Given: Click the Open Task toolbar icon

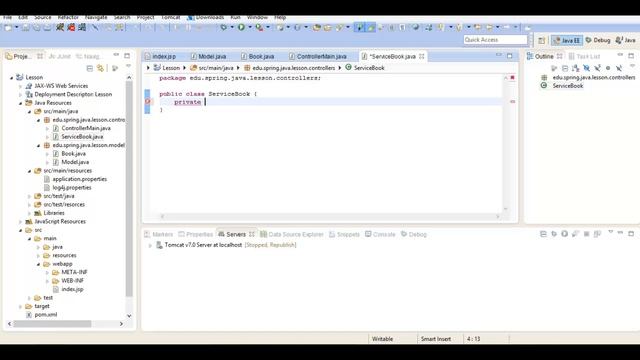Looking at the screenshot, I should point(328,27).
